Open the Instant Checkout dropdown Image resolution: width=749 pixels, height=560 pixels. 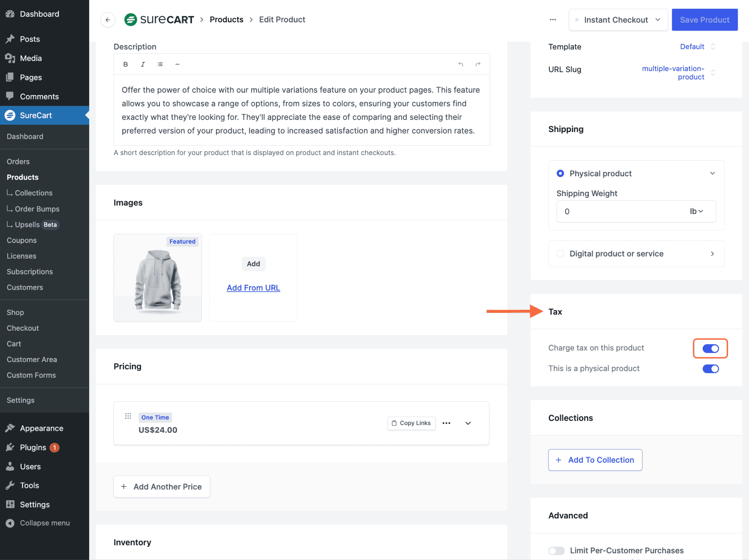(x=618, y=20)
